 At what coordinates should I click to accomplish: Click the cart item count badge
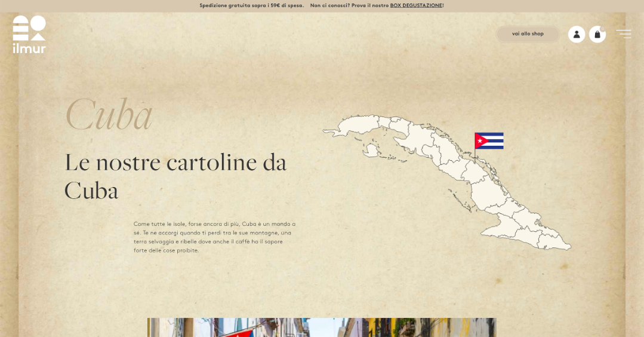pyautogui.click(x=603, y=28)
